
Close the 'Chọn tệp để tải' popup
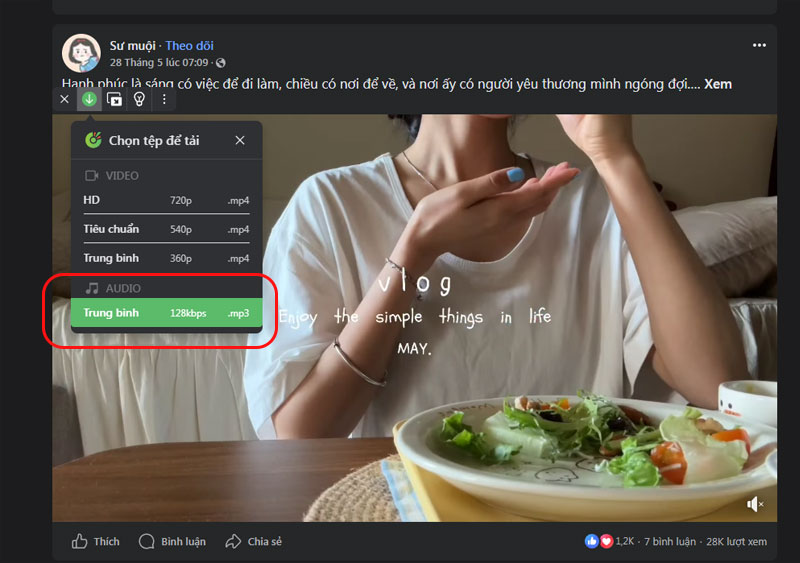(240, 141)
